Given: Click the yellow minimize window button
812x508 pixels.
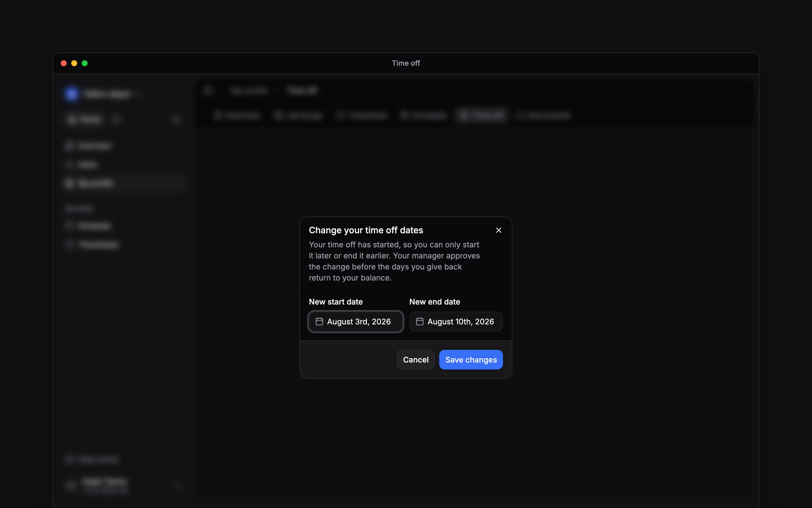Looking at the screenshot, I should [74, 63].
